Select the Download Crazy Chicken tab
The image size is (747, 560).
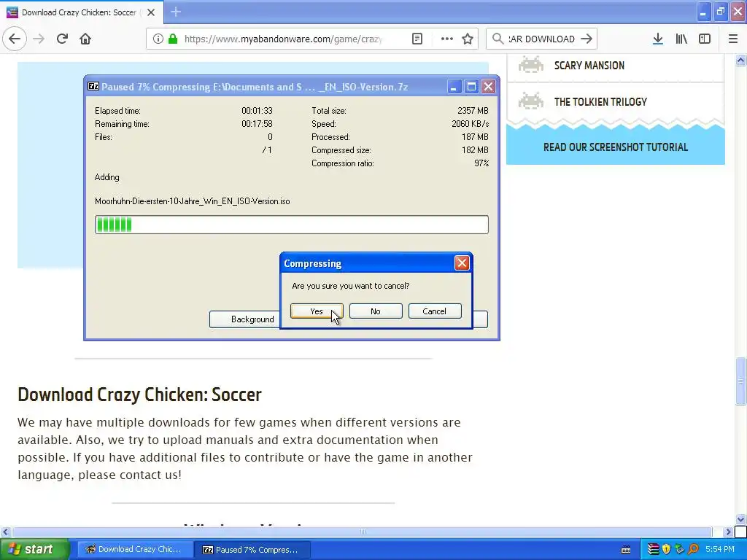[79, 12]
